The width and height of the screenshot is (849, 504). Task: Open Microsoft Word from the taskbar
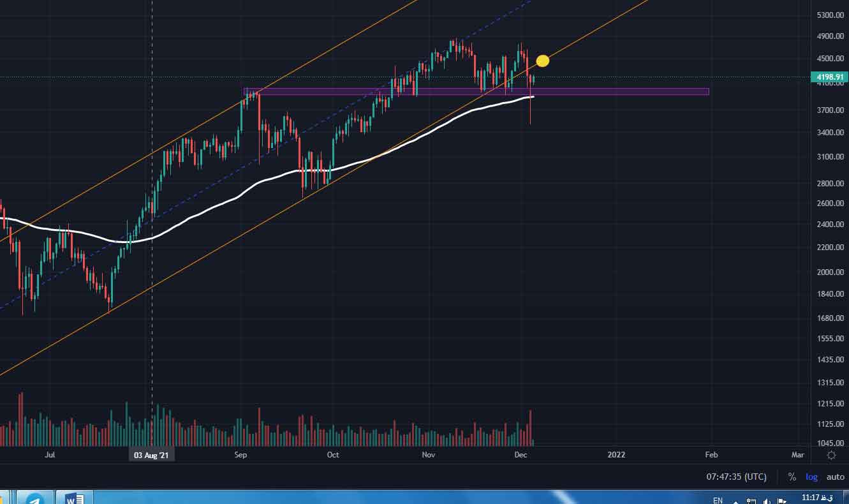coord(74,498)
